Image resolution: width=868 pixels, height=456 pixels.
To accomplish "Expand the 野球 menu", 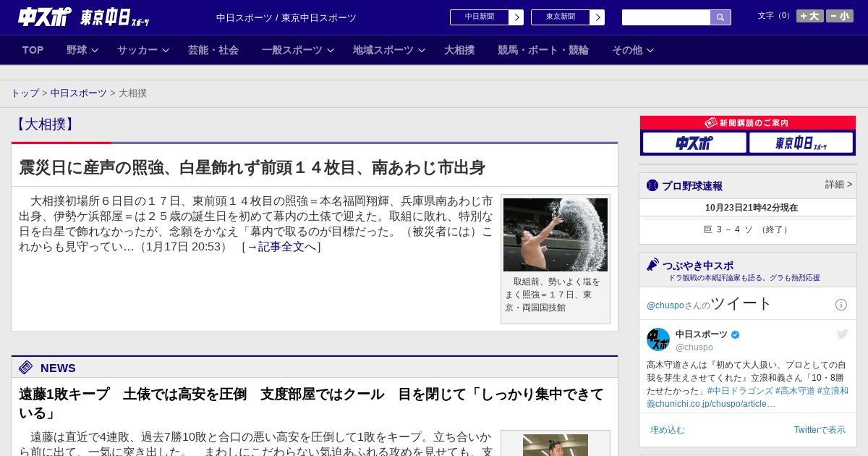I will [82, 50].
